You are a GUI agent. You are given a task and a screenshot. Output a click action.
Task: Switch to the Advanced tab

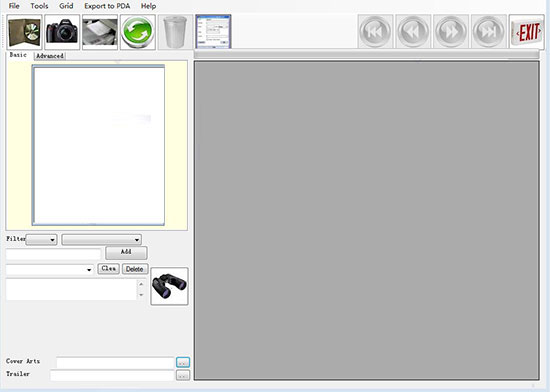(x=50, y=56)
